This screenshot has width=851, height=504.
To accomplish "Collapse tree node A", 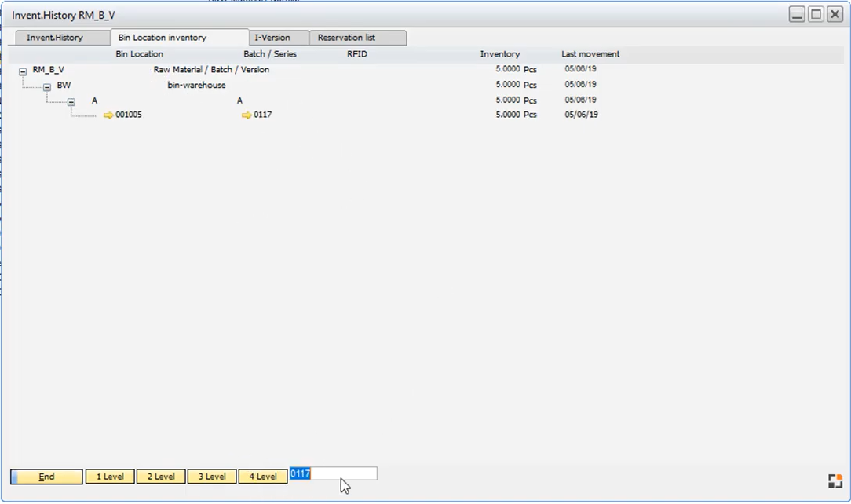I will pyautogui.click(x=71, y=100).
